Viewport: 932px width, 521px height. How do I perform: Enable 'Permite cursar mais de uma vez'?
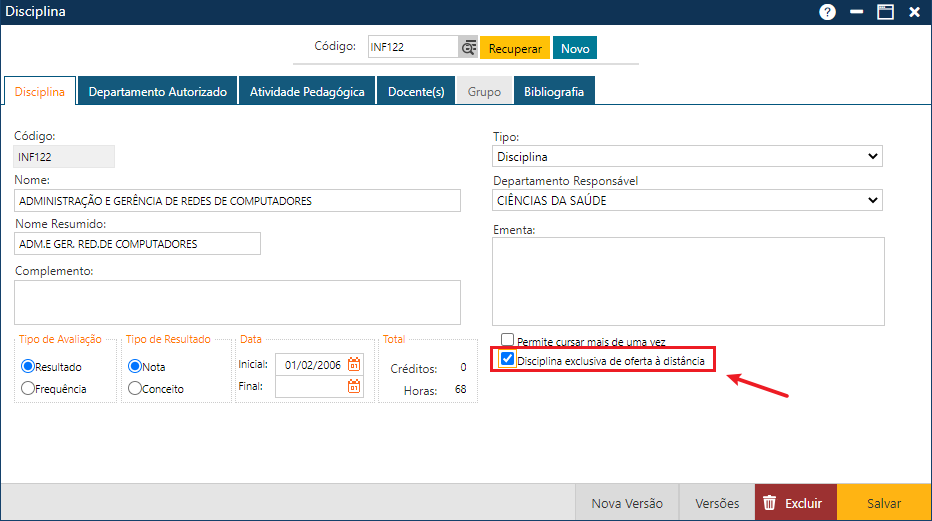click(508, 341)
